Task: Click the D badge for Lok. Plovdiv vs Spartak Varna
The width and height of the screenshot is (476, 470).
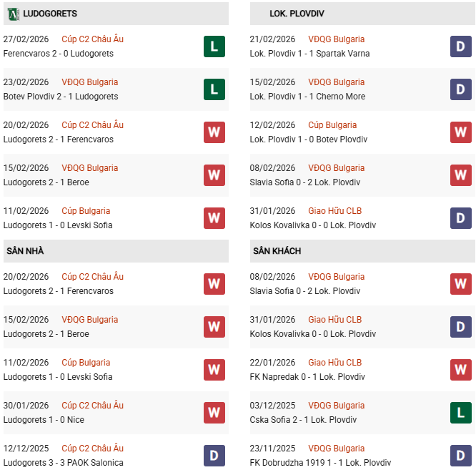Action: (x=461, y=46)
